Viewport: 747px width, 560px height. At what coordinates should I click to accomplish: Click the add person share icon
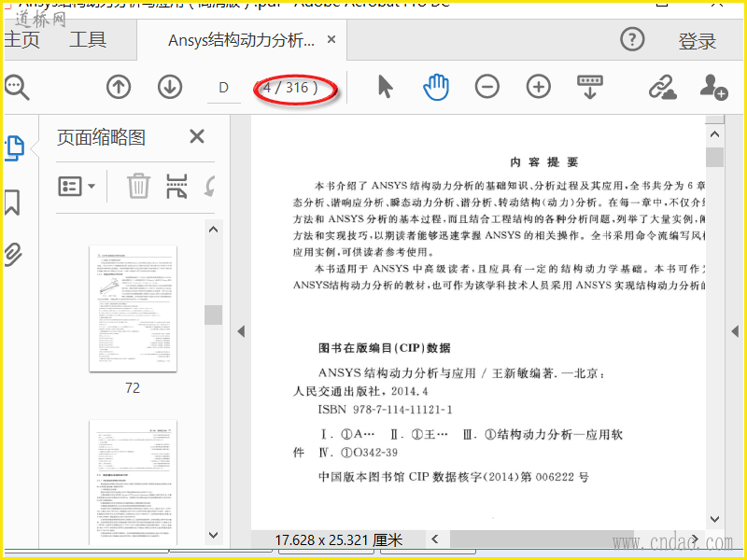pyautogui.click(x=713, y=87)
